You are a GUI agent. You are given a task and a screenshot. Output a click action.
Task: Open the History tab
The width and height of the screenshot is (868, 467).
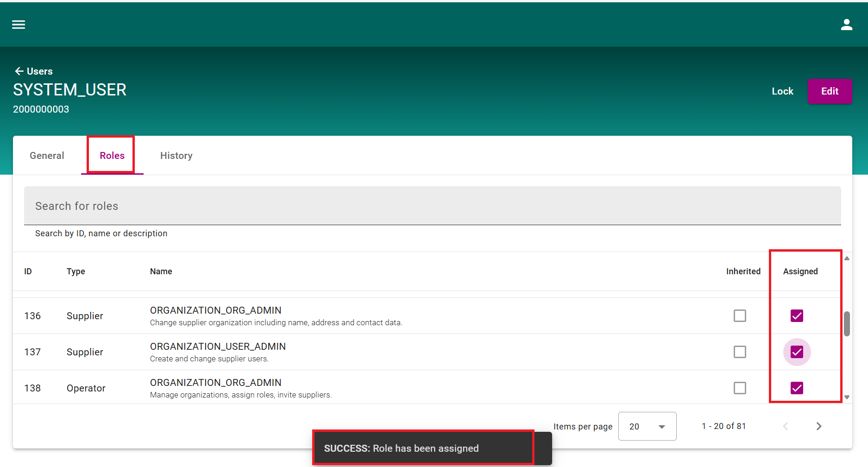176,156
